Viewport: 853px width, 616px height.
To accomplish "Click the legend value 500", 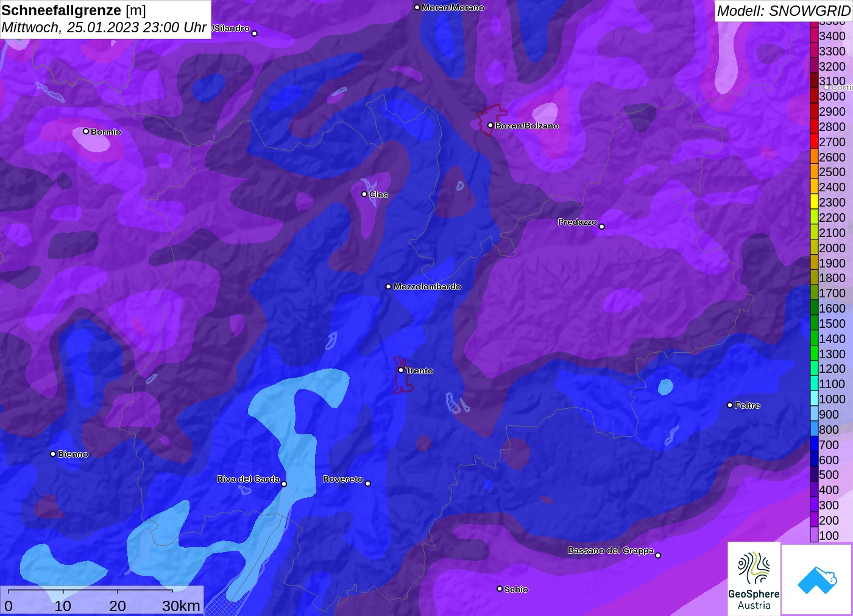I will pyautogui.click(x=829, y=475).
